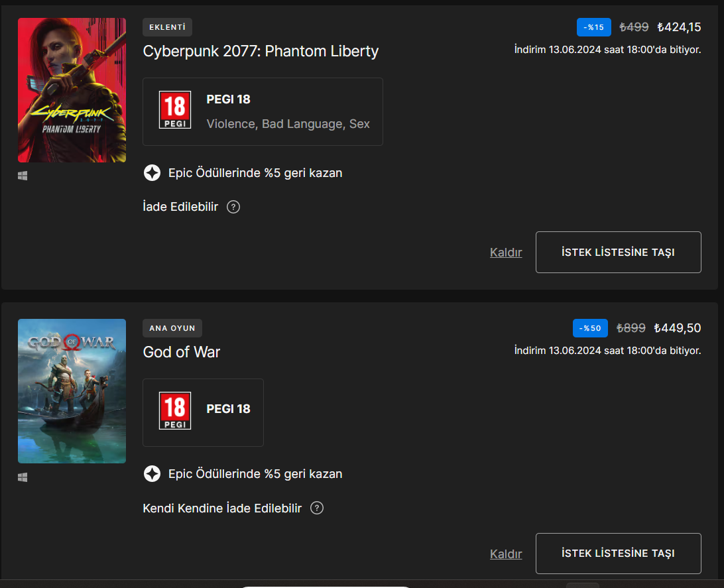Screen dimensions: 724x588
Task: Click 'İade Edilebilir' refund label
Action: coord(180,207)
